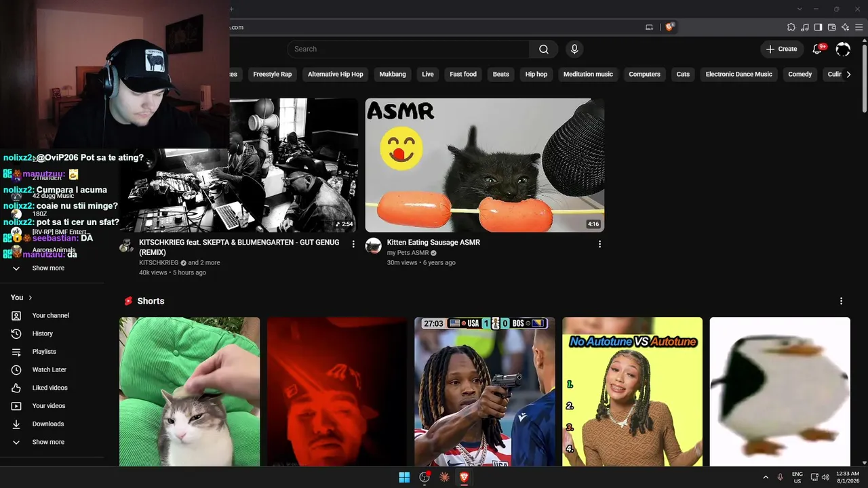Open YouTube notifications bell

(x=818, y=49)
